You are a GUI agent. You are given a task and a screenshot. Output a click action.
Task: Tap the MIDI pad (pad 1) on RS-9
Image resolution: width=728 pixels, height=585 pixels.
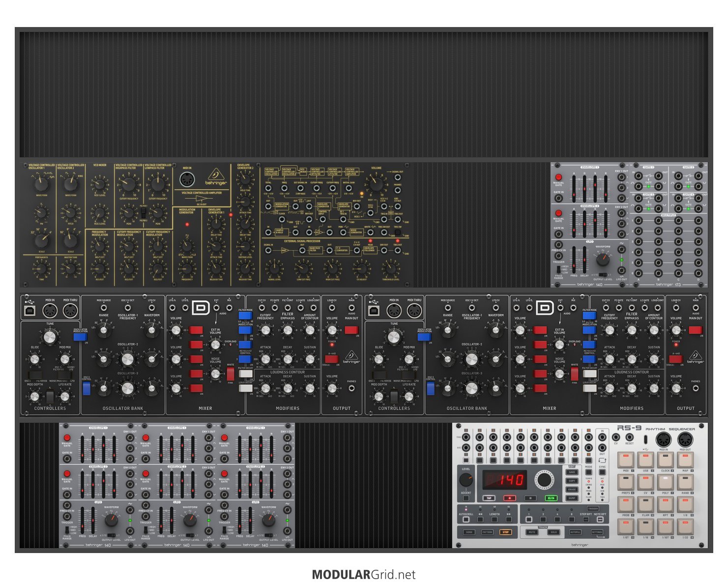[x=626, y=460]
